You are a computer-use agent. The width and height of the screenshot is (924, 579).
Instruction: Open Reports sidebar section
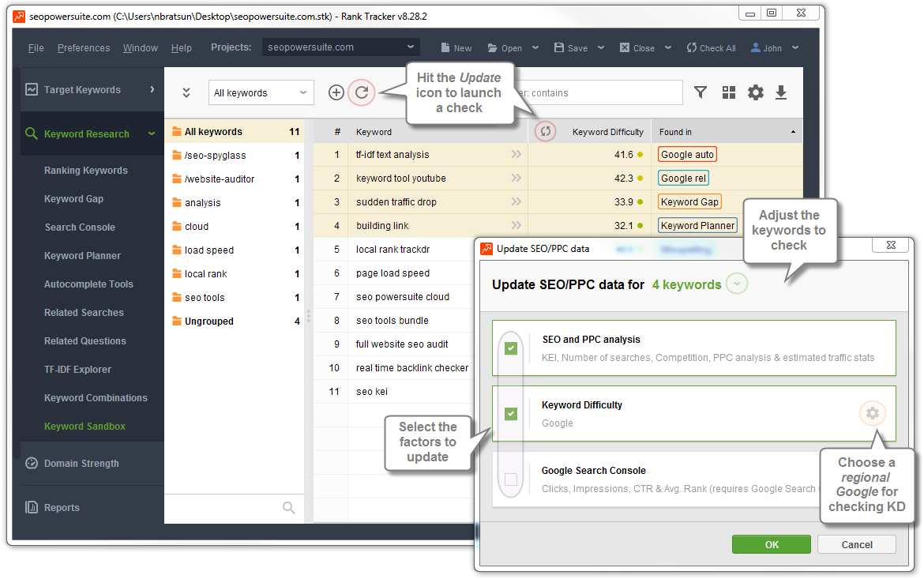click(x=92, y=508)
